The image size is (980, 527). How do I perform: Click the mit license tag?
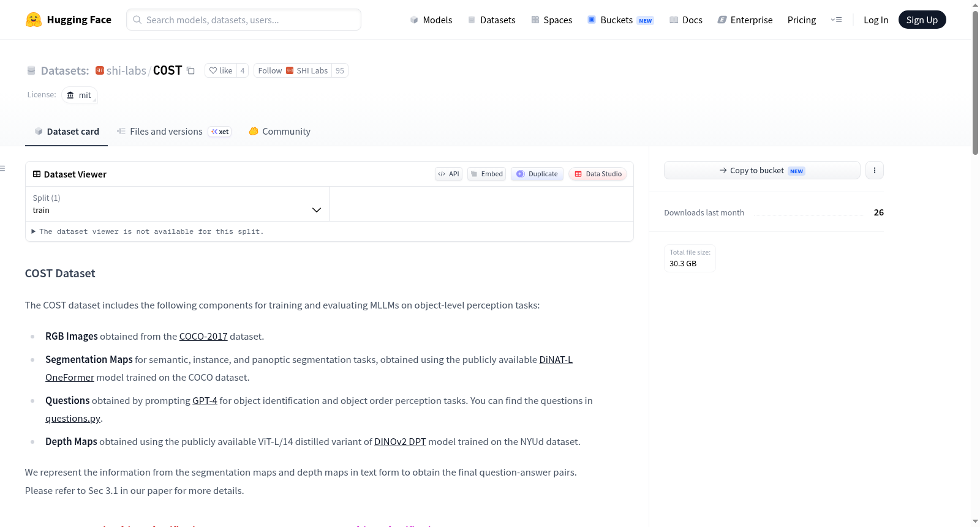point(80,95)
